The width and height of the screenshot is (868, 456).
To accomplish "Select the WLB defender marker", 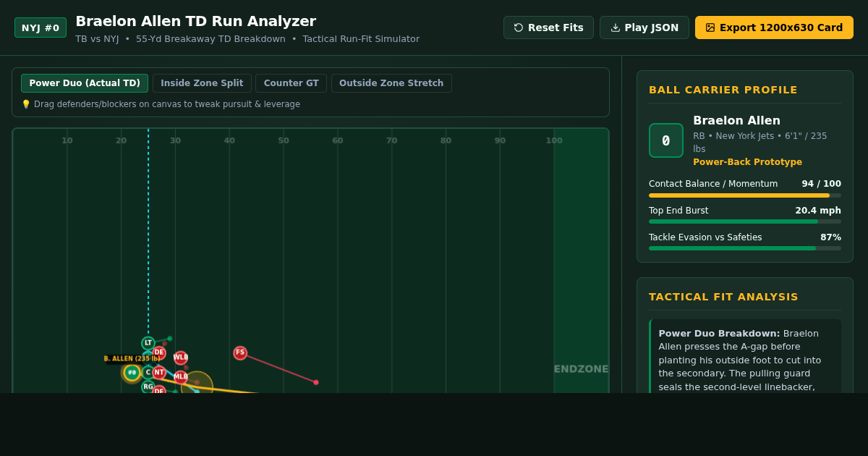I will coord(181,358).
